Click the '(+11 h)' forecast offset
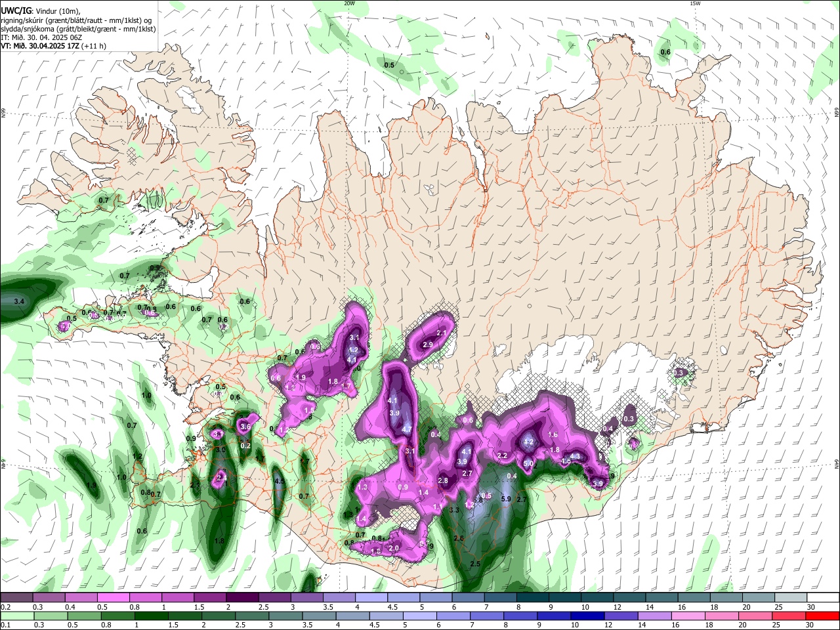The height and width of the screenshot is (630, 840). (94, 46)
